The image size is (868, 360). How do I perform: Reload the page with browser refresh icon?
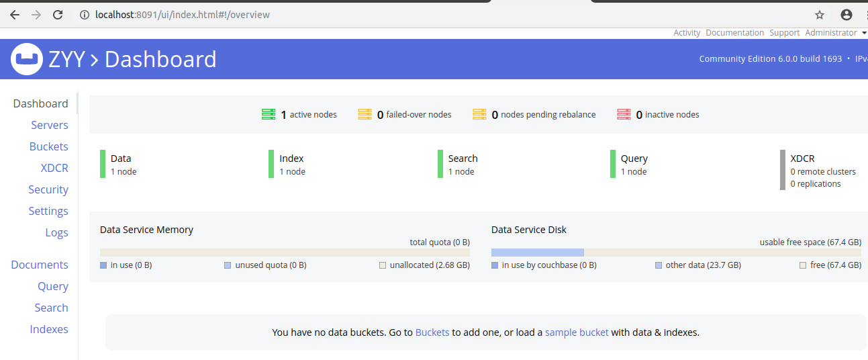(58, 14)
